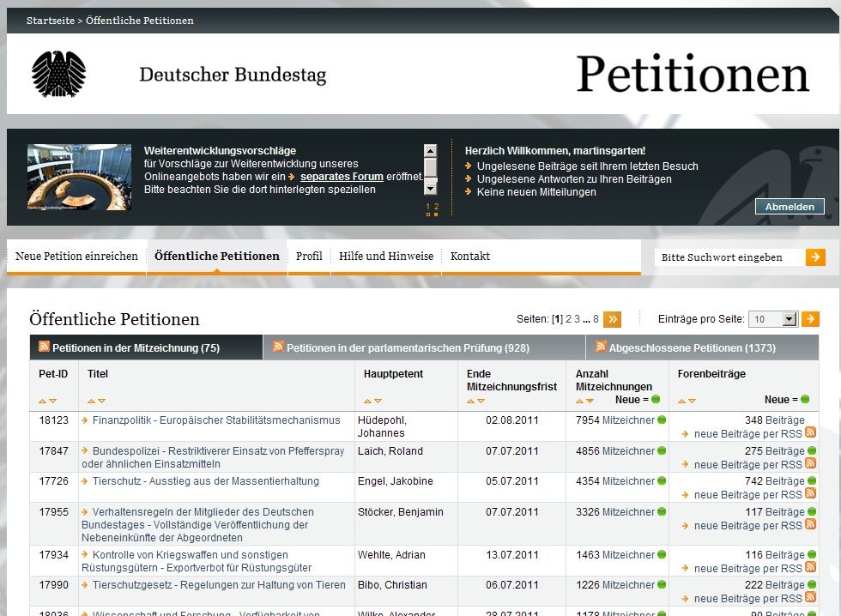Click the Abmelden button
841x616 pixels.
tap(790, 207)
